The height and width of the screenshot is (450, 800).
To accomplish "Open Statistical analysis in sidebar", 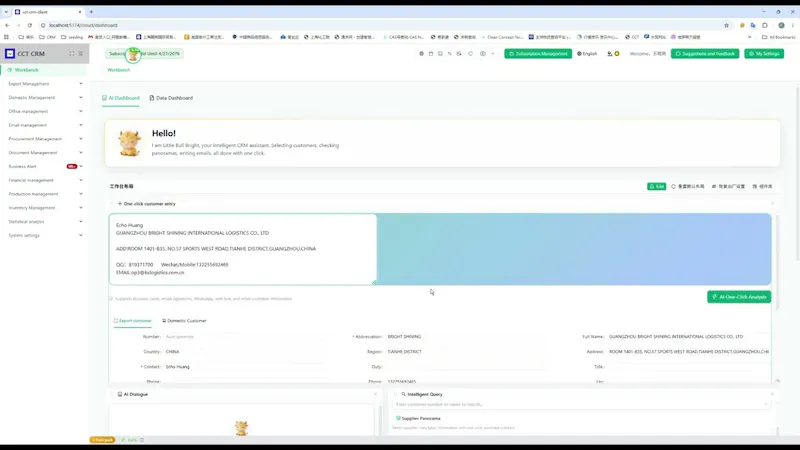I will coord(44,221).
